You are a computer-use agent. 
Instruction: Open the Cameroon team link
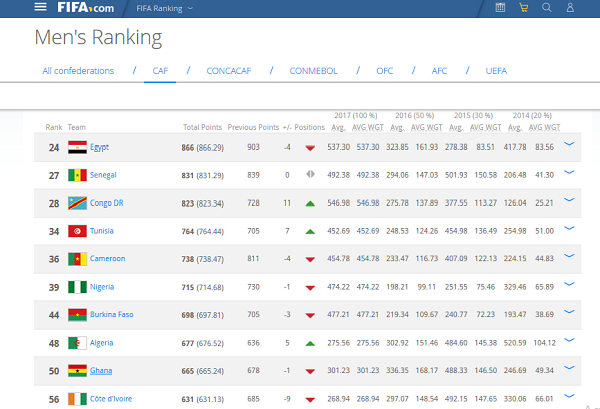click(108, 259)
